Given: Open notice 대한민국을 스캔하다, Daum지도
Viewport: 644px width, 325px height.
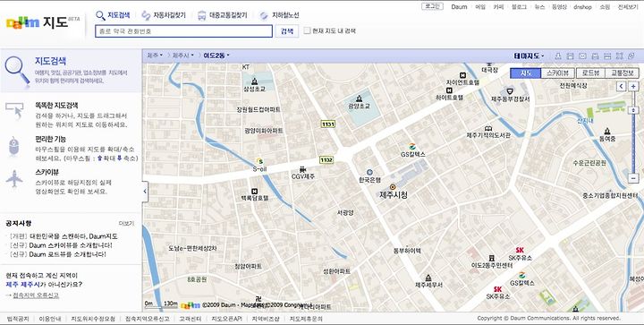Looking at the screenshot, I should tap(73, 236).
